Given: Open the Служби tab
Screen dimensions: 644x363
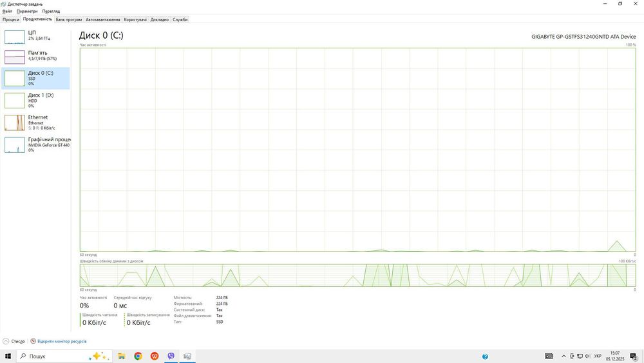Looking at the screenshot, I should pyautogui.click(x=180, y=19).
